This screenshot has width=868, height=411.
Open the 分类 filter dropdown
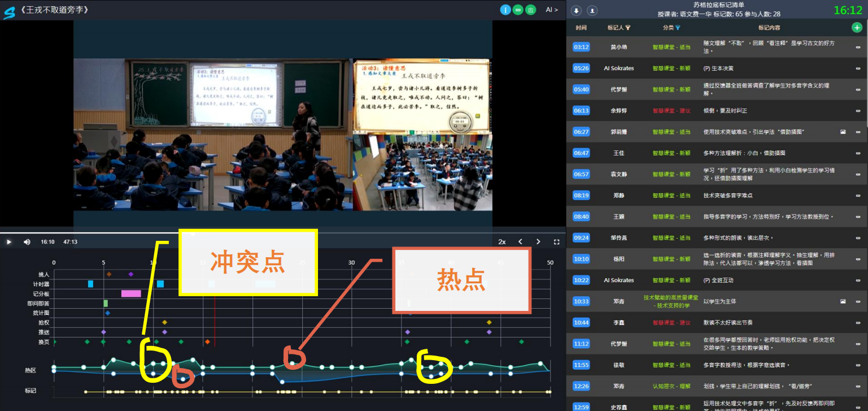(x=678, y=28)
